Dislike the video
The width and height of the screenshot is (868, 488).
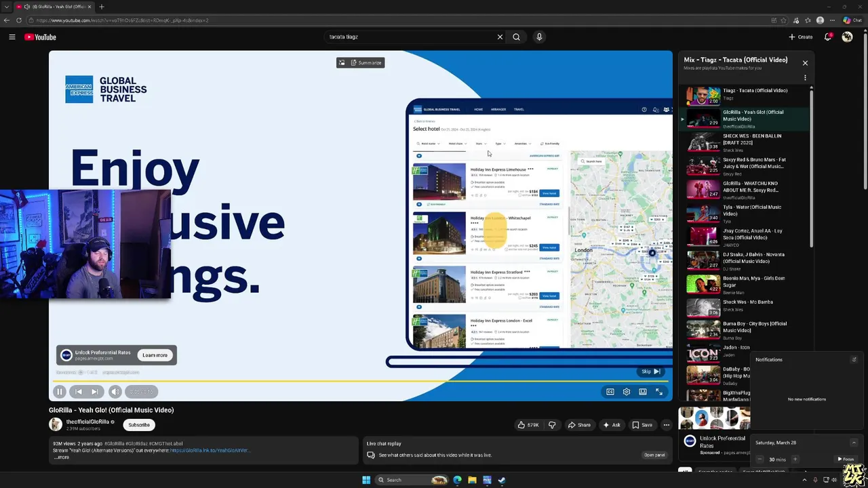(x=552, y=425)
